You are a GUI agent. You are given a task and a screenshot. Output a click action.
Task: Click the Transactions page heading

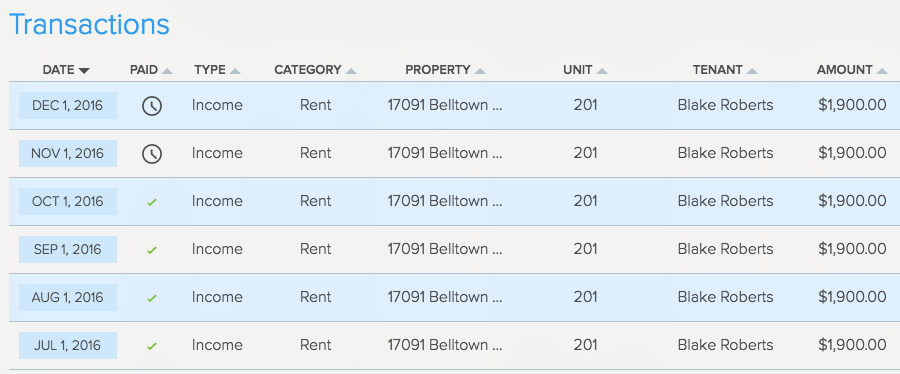tap(89, 25)
